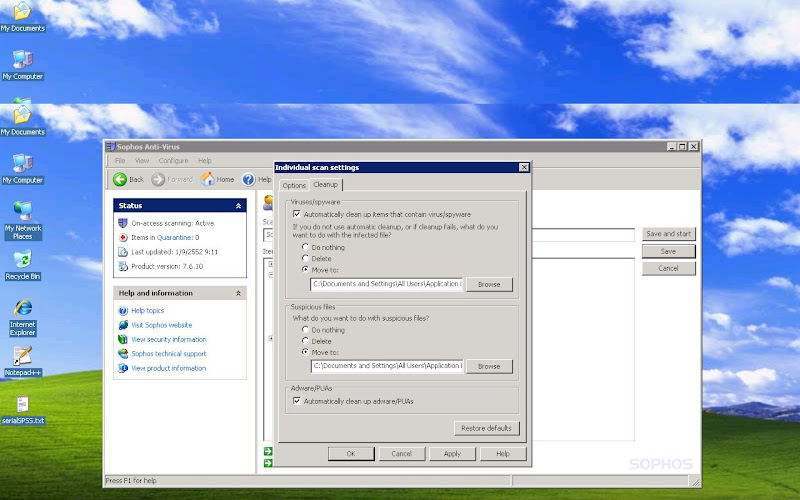The height and width of the screenshot is (500, 800).
Task: Maximize the Sophos Anti-Virus window
Action: pyautogui.click(x=683, y=146)
